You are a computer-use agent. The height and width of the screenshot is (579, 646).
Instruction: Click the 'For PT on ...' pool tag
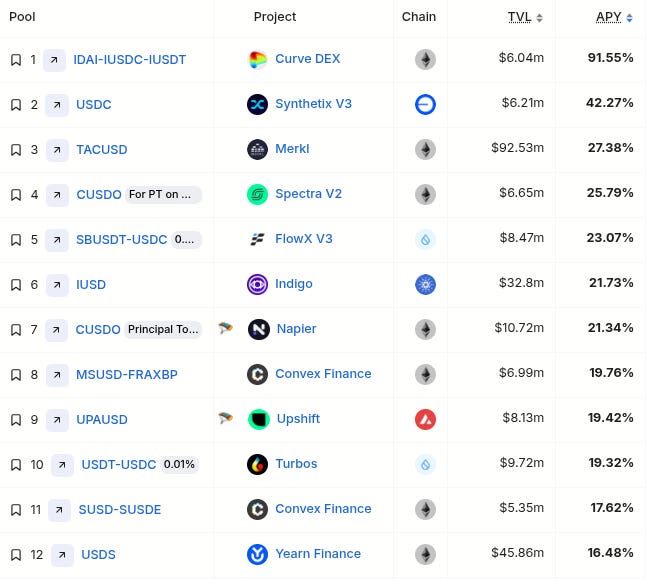[163, 195]
